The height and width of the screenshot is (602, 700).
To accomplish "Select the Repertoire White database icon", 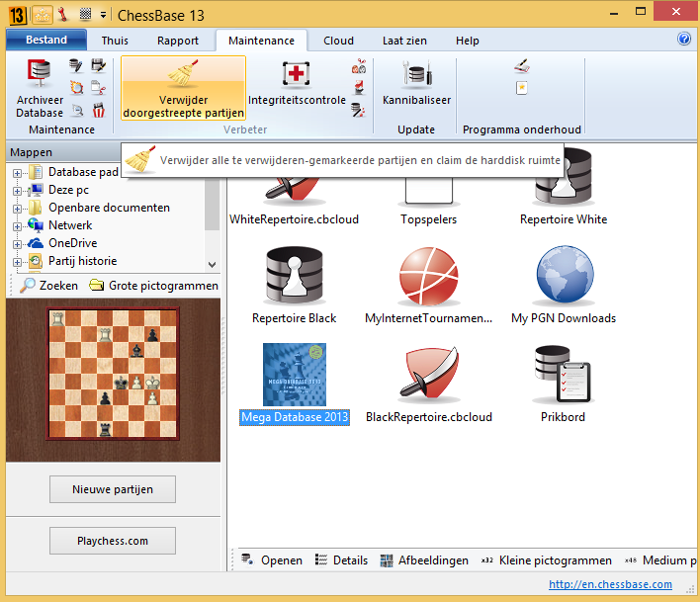I will [564, 176].
